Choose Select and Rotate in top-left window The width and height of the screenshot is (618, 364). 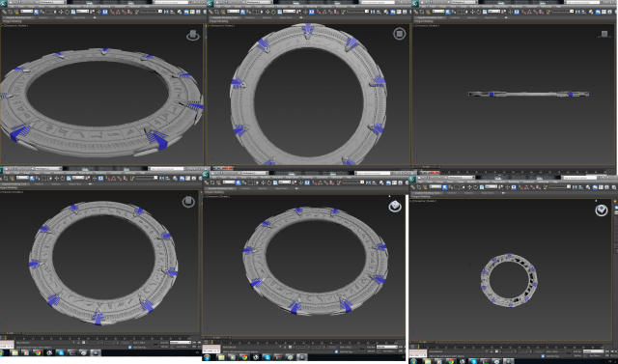tap(67, 12)
